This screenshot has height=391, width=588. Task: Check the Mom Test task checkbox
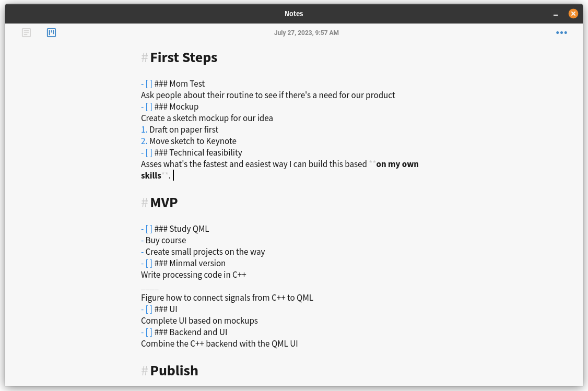(148, 84)
